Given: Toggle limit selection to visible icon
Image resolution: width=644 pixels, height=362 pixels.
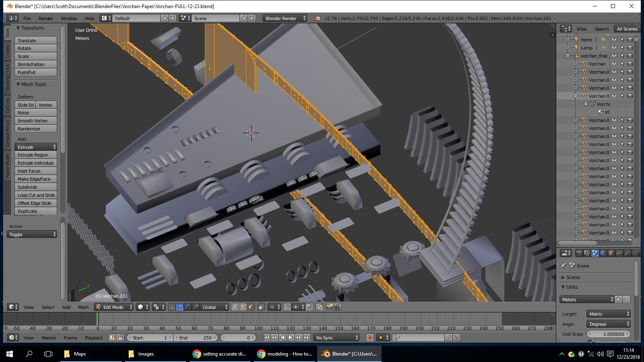Looking at the screenshot, I should pos(261,307).
